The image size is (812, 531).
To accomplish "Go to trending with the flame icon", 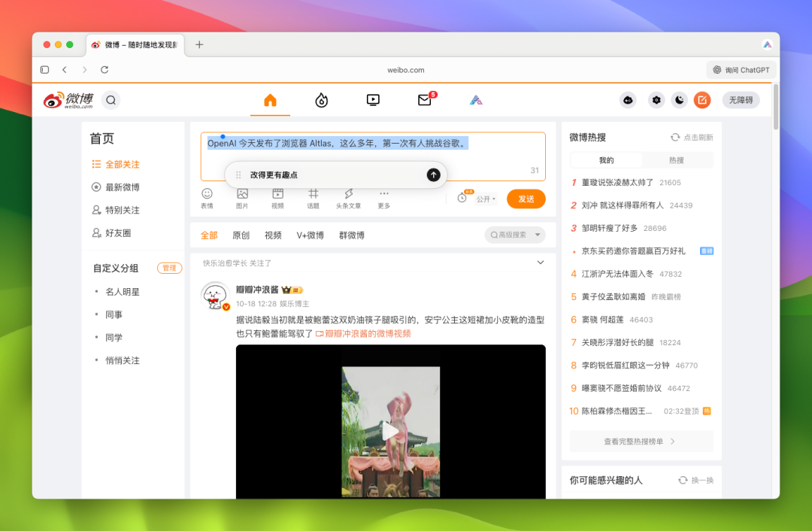I will coord(321,99).
